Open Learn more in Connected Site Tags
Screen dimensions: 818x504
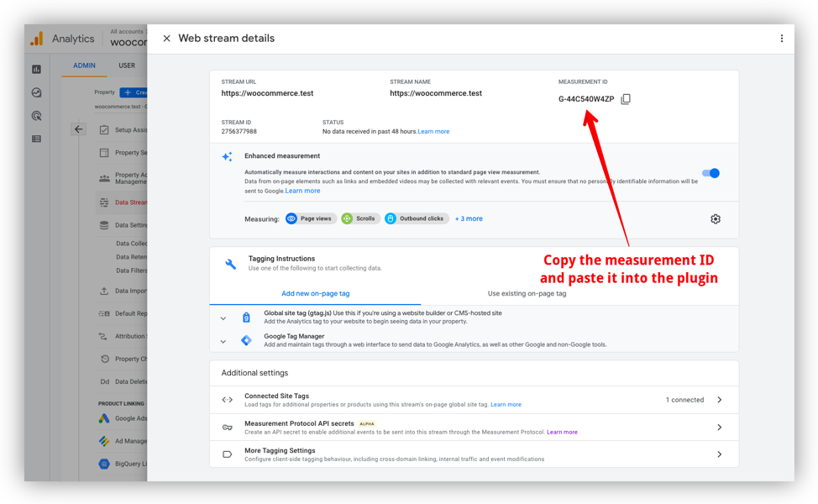pyautogui.click(x=506, y=405)
